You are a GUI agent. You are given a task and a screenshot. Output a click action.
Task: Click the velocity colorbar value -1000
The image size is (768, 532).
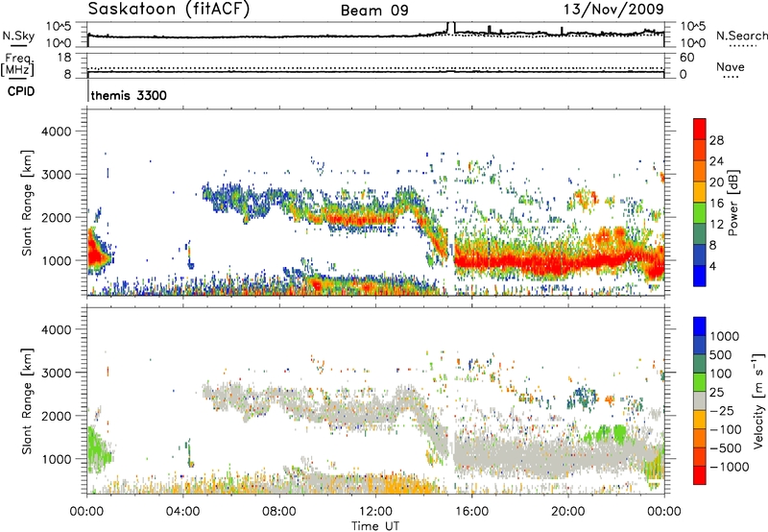click(x=729, y=467)
